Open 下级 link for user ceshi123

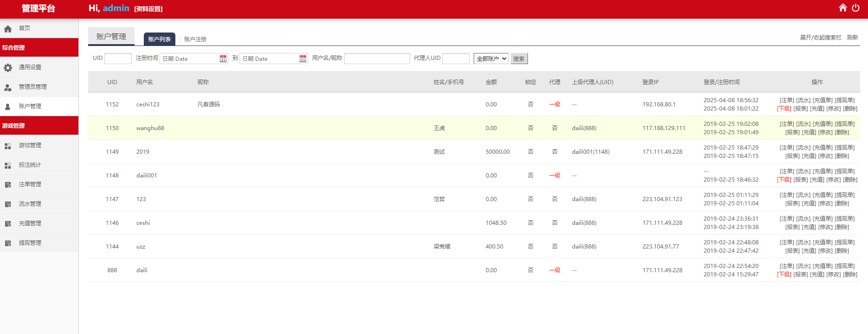[784, 109]
